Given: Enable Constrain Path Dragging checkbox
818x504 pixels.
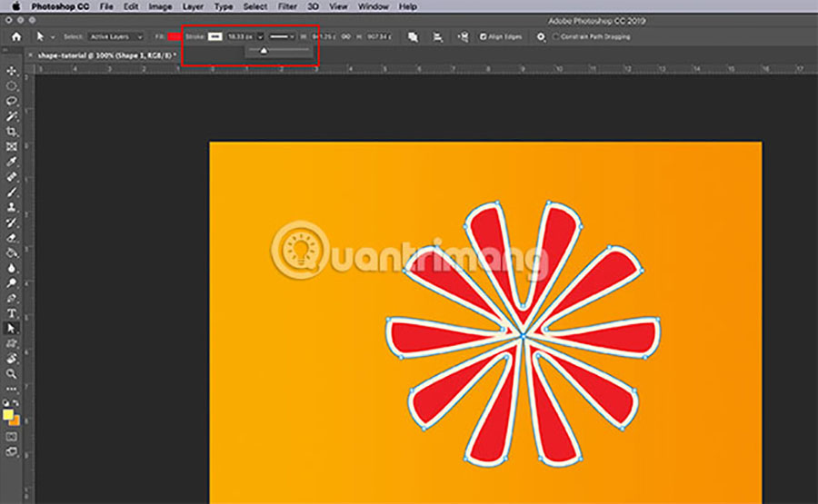Looking at the screenshot, I should point(555,37).
